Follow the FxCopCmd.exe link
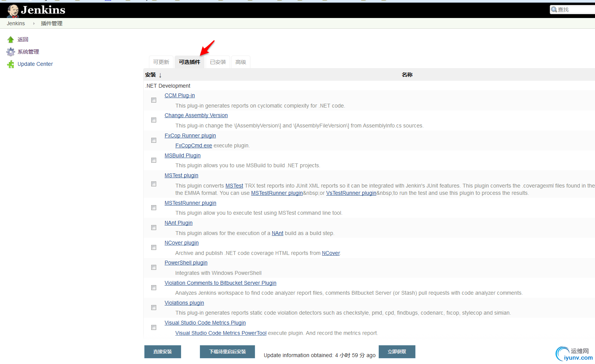Viewport: 595px width, 364px height. point(194,146)
